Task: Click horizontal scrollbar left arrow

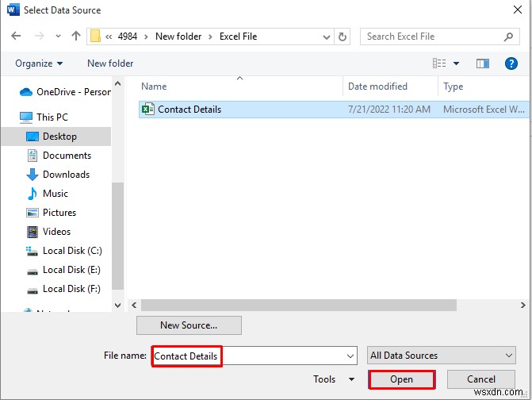Action: pos(134,306)
